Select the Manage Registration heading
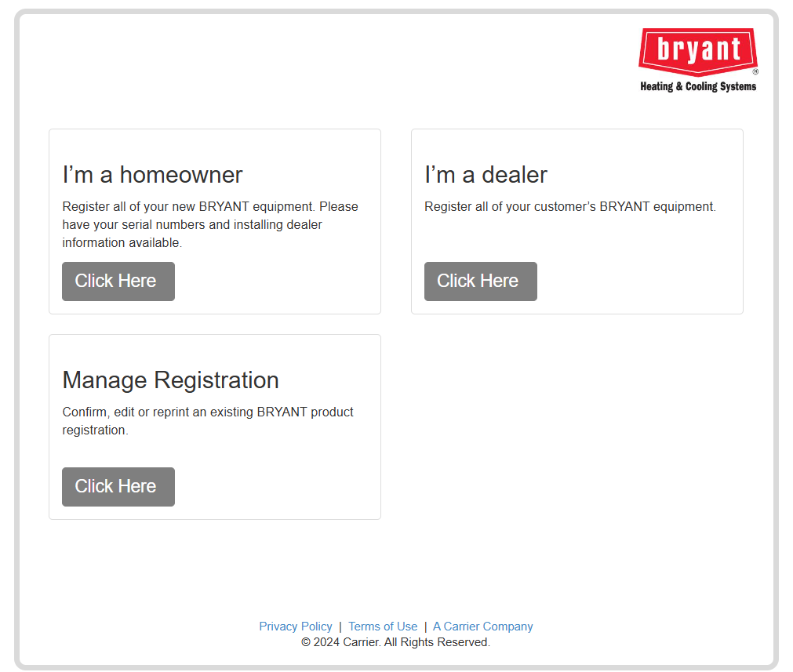The height and width of the screenshot is (672, 793). [x=170, y=380]
